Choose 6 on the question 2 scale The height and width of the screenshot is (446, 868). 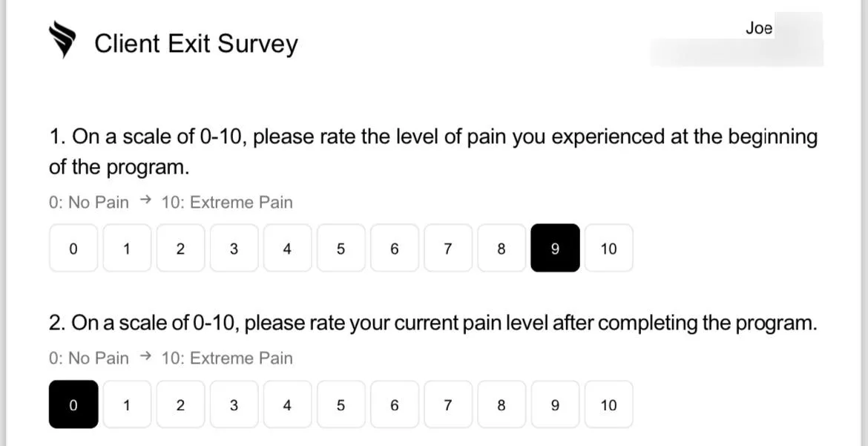395,404
